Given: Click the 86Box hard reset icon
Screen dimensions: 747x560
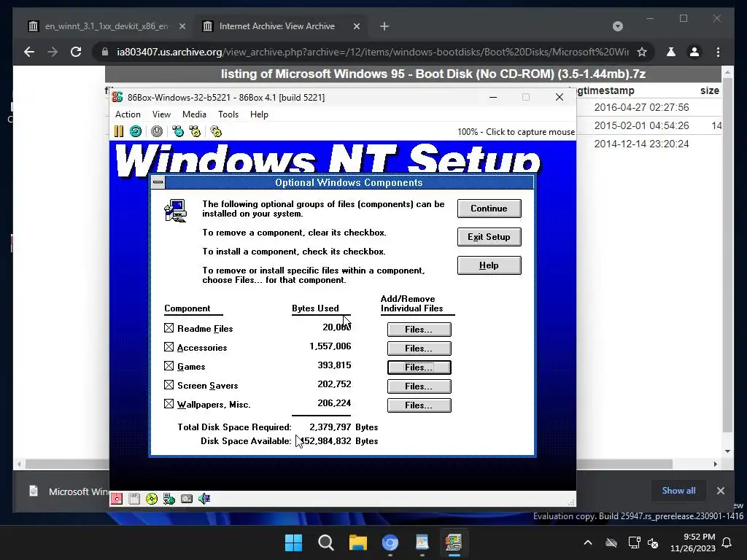Looking at the screenshot, I should tap(136, 131).
